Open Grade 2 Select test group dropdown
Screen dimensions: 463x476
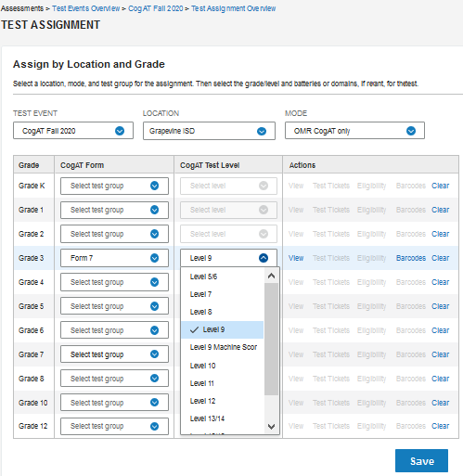point(114,234)
